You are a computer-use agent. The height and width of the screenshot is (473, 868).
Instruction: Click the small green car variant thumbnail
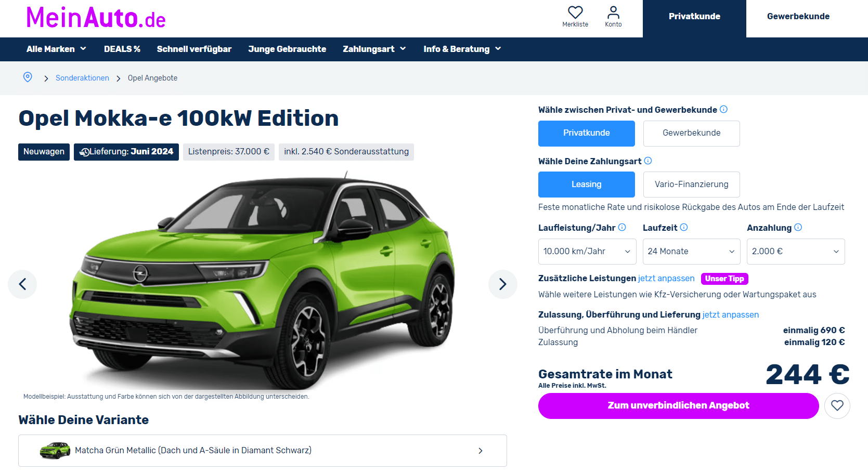coord(55,450)
